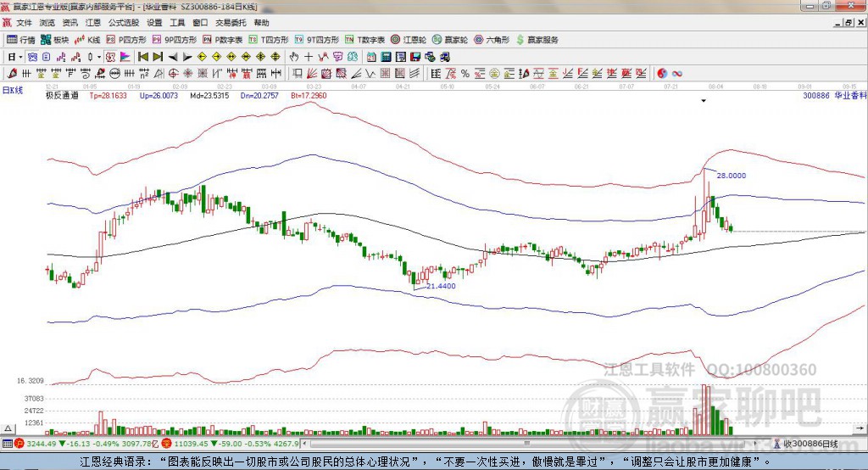Open the 文件 menu
The height and width of the screenshot is (470, 868).
coord(24,23)
